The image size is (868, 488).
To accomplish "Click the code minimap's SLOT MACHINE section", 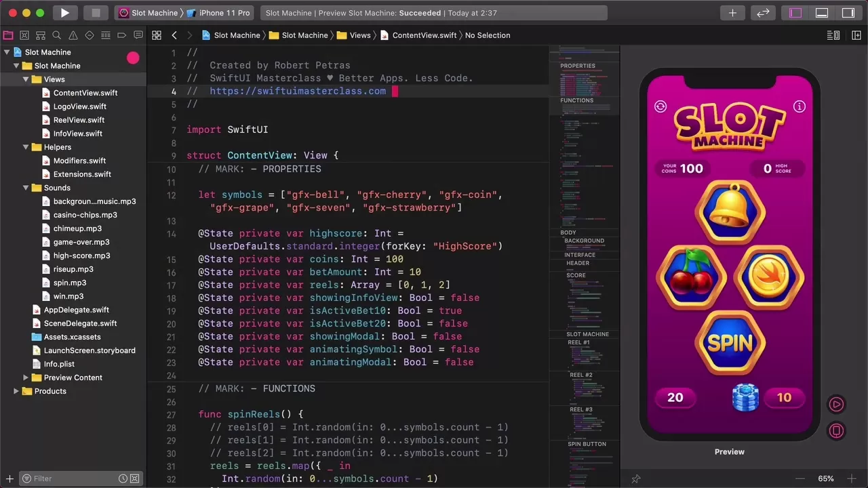I will tap(587, 334).
